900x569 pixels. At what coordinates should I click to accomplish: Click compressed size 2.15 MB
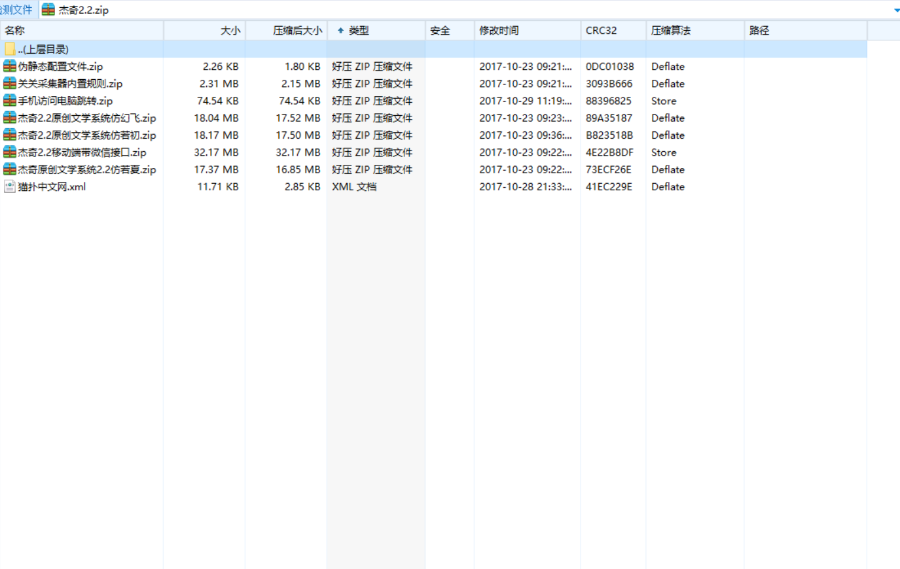[x=301, y=84]
